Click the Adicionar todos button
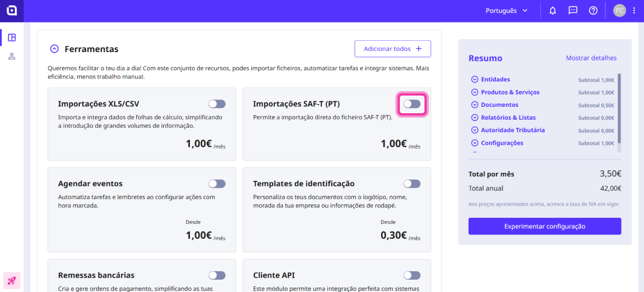 click(x=392, y=49)
